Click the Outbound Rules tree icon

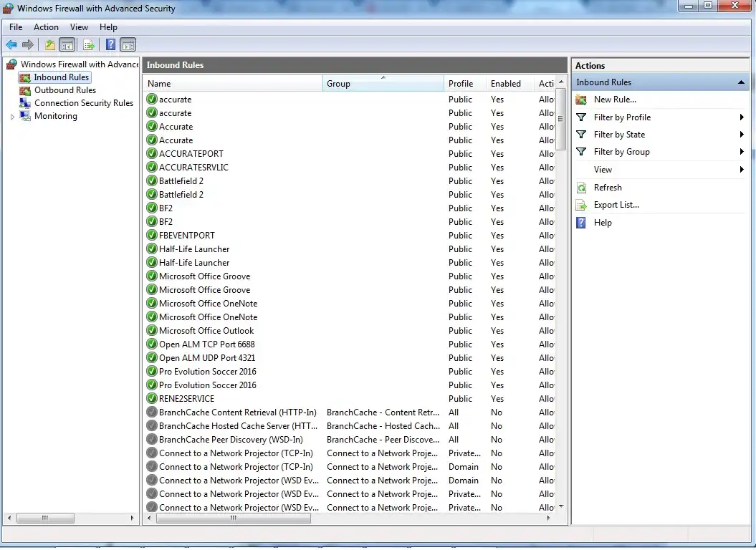(25, 91)
